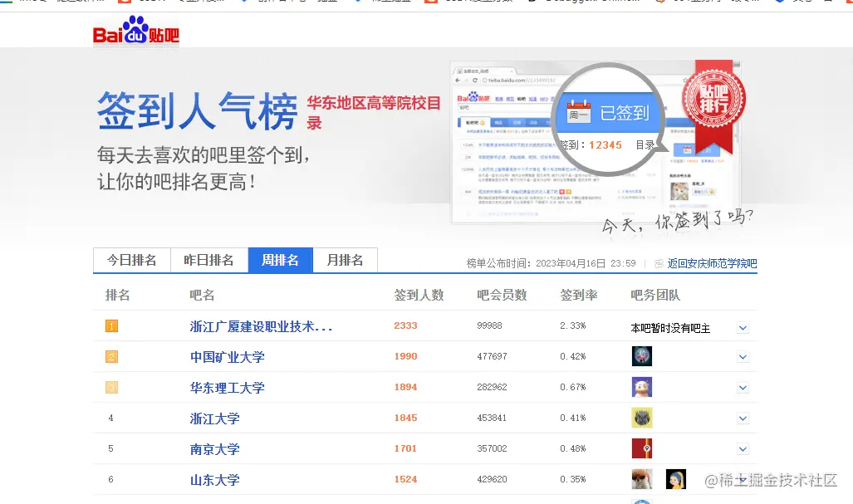
Task: Click the 吧务团队 column header
Action: click(655, 296)
